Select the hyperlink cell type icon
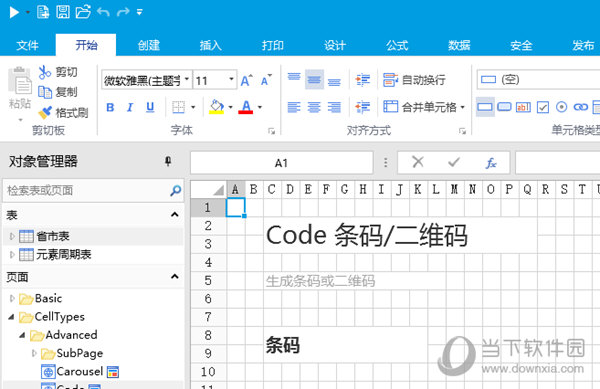The width and height of the screenshot is (600, 389). tap(580, 107)
